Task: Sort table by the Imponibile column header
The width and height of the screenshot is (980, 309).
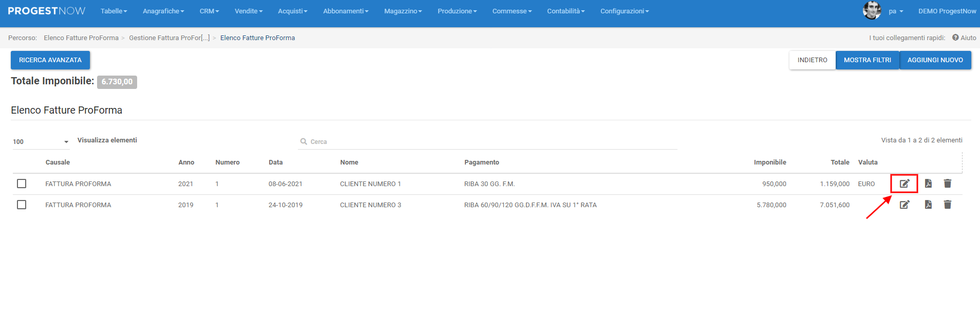Action: click(x=769, y=162)
